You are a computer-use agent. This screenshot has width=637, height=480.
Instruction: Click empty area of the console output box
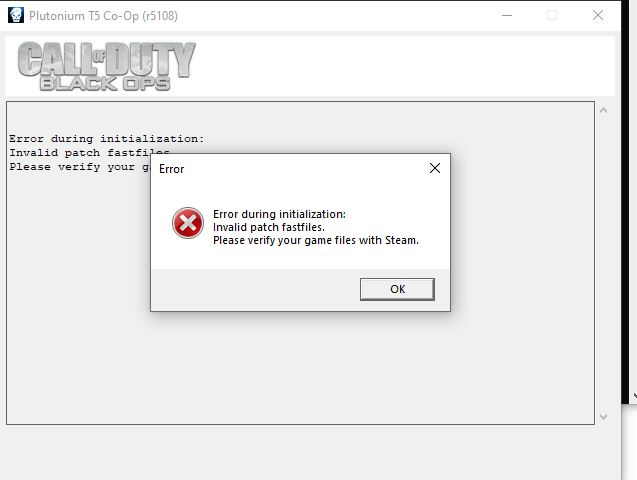tap(300, 365)
